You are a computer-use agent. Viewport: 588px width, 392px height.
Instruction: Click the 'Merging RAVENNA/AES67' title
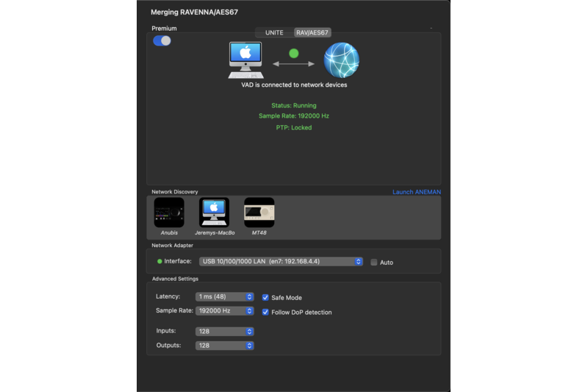click(194, 12)
